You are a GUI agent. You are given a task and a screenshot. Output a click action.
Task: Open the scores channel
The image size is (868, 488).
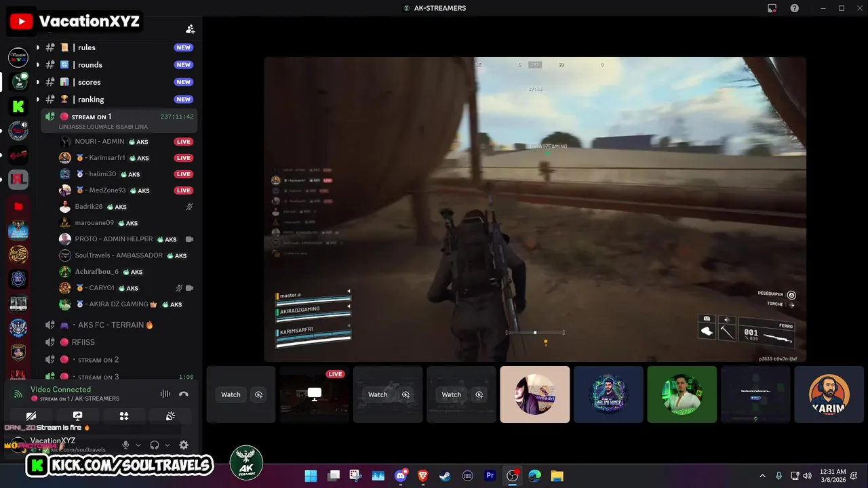119,82
